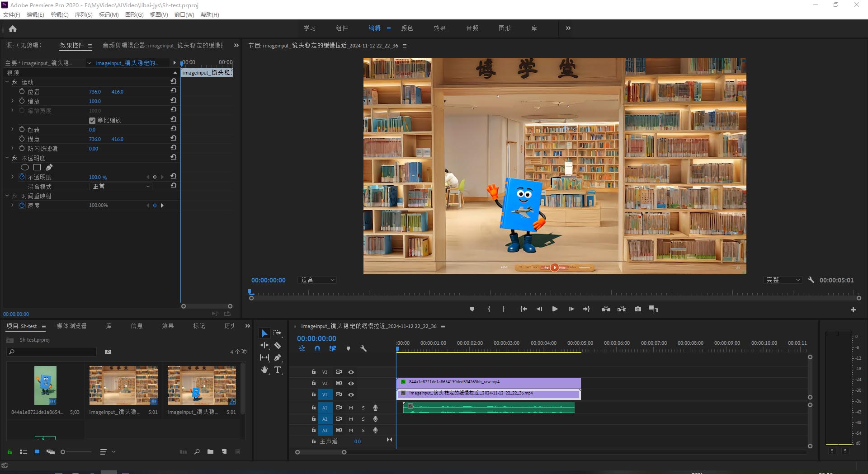Go to Out point
The width and height of the screenshot is (868, 474).
point(586,309)
